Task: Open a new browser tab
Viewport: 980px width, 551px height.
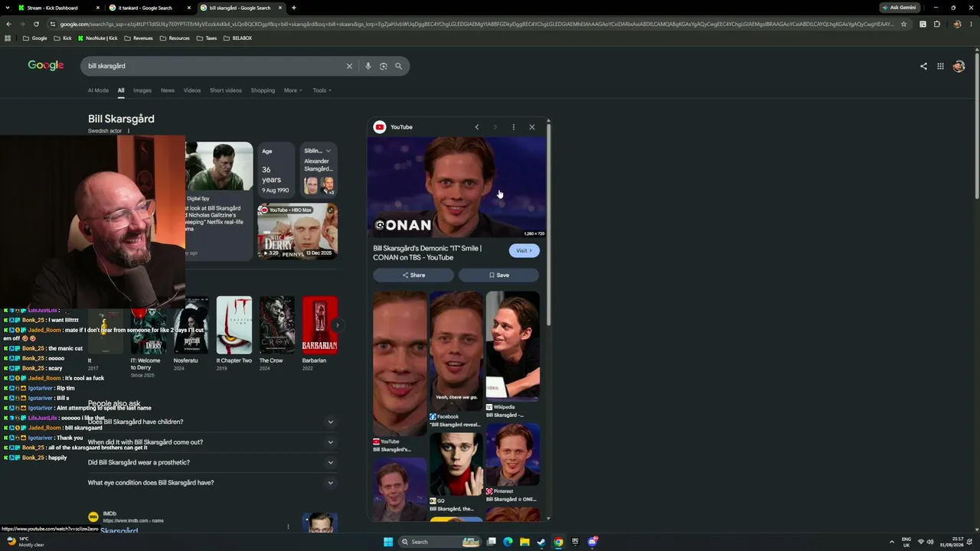Action: [293, 8]
